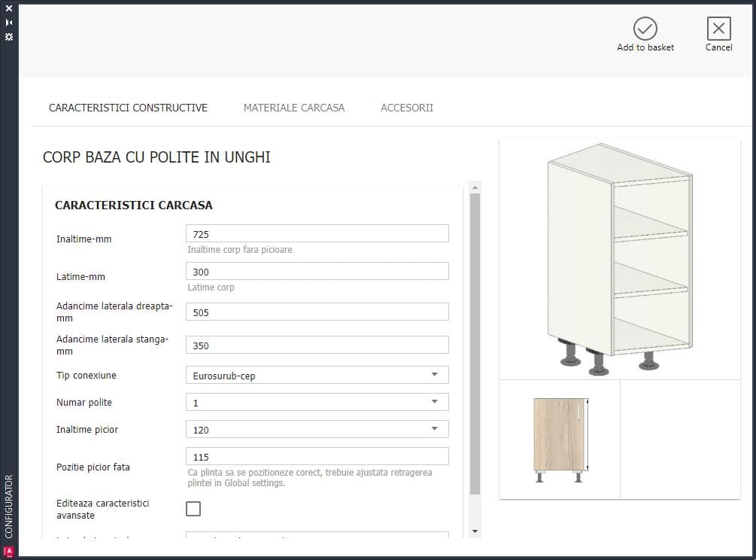Click the Cancel X icon
Screen dimensions: 756x560
point(718,29)
